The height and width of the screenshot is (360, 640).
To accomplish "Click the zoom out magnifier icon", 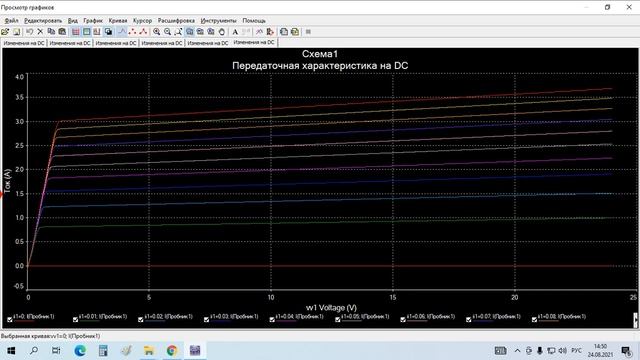I will tap(167, 32).
